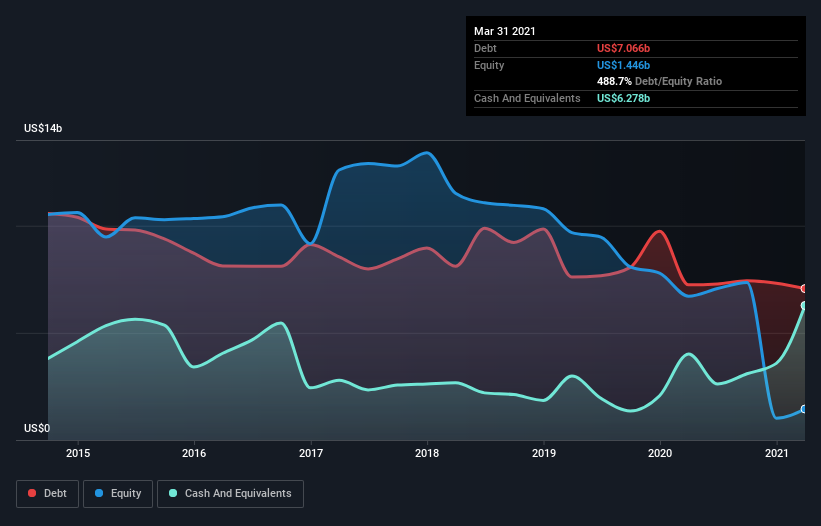
Task: Hide the Cash And Equivalents series
Action: 230,493
